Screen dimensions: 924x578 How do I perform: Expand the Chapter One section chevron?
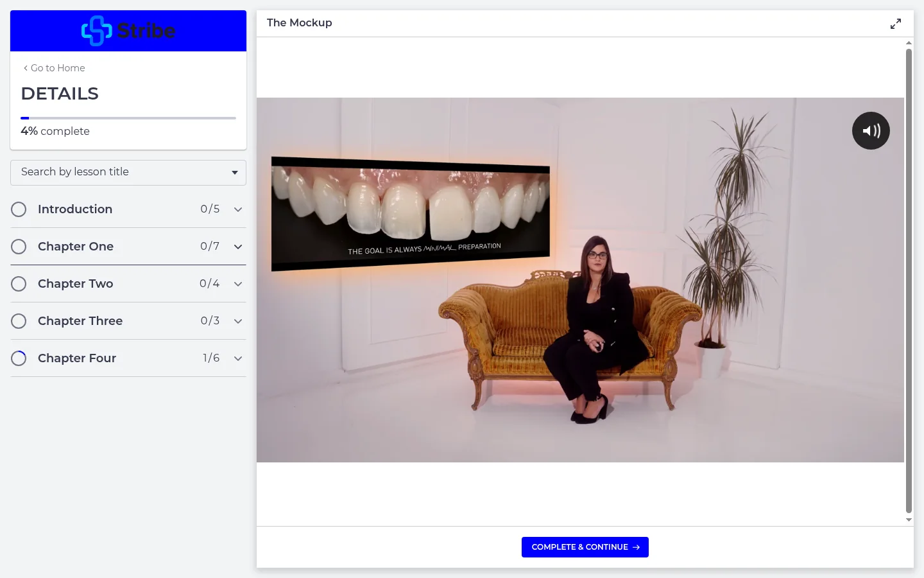(238, 247)
